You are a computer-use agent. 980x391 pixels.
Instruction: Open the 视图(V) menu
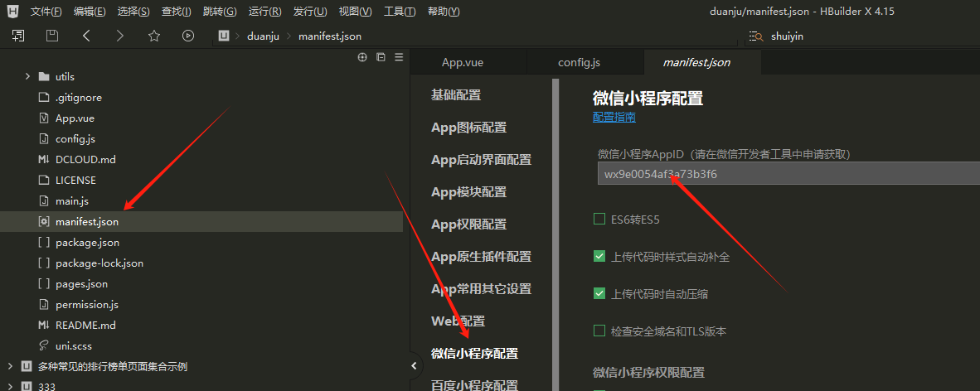pyautogui.click(x=355, y=12)
